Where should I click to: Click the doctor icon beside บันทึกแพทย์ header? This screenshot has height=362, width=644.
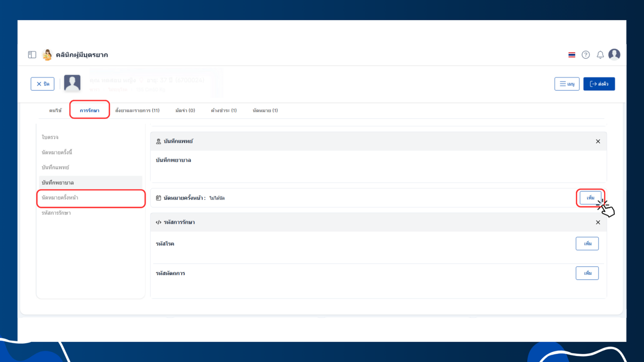(x=159, y=141)
